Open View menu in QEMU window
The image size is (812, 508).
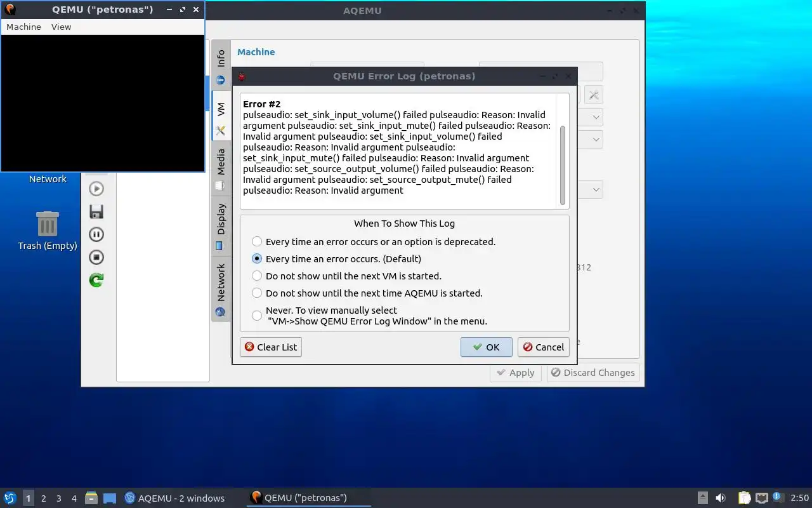61,27
